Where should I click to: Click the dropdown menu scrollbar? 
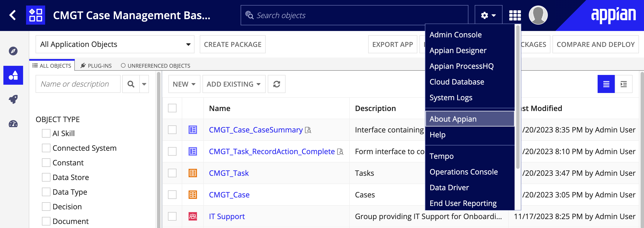(518, 97)
